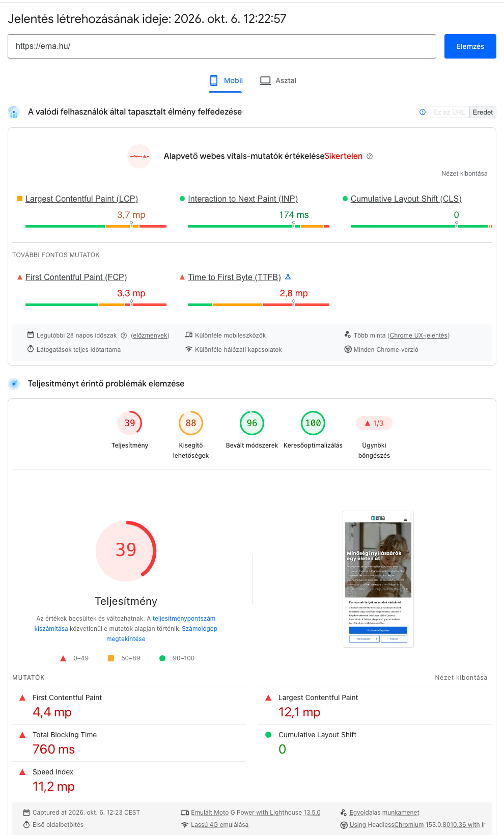Jump to Kisegítő lehetőségek score gauge 88
The image size is (504, 835).
(x=191, y=423)
